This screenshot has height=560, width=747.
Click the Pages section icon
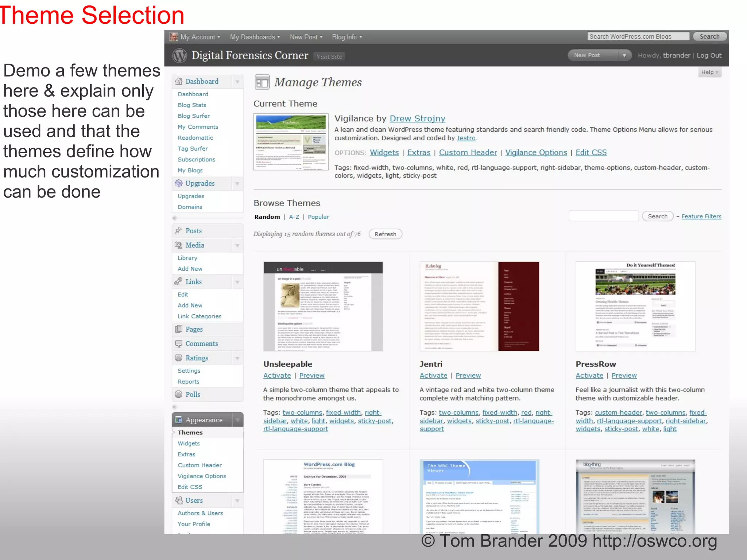point(178,329)
